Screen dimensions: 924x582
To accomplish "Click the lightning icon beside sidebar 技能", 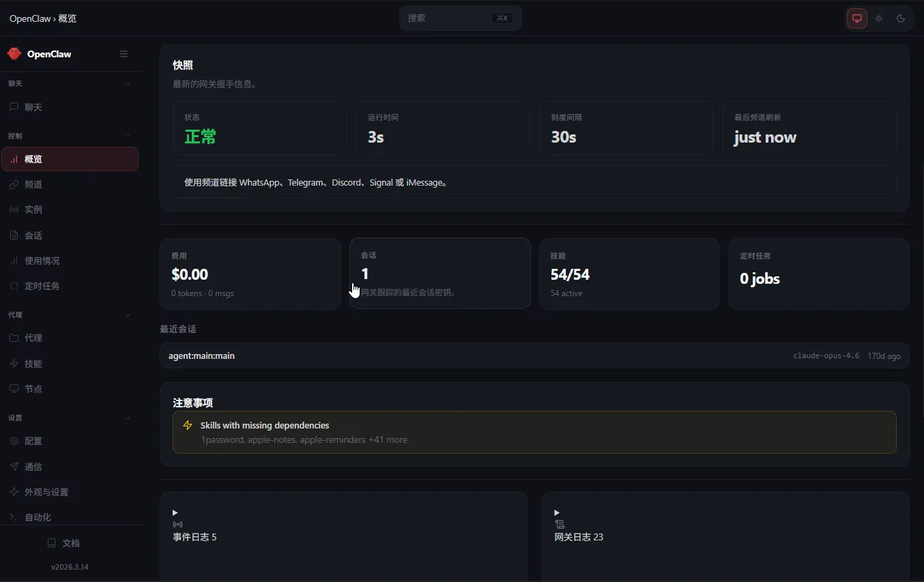I will tap(14, 364).
